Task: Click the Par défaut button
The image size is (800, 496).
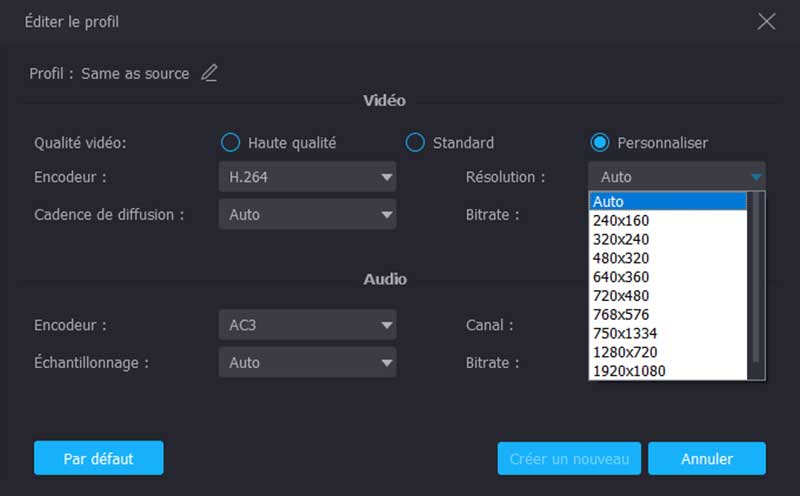Action: [98, 459]
